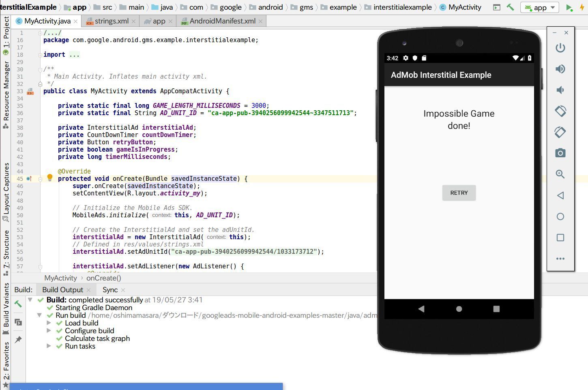Rotate emulator left
The image size is (588, 390).
click(560, 111)
